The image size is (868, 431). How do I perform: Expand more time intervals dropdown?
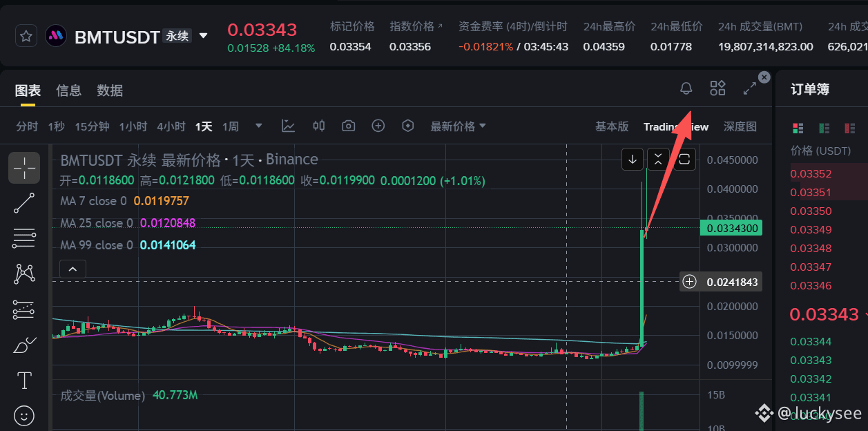point(259,126)
